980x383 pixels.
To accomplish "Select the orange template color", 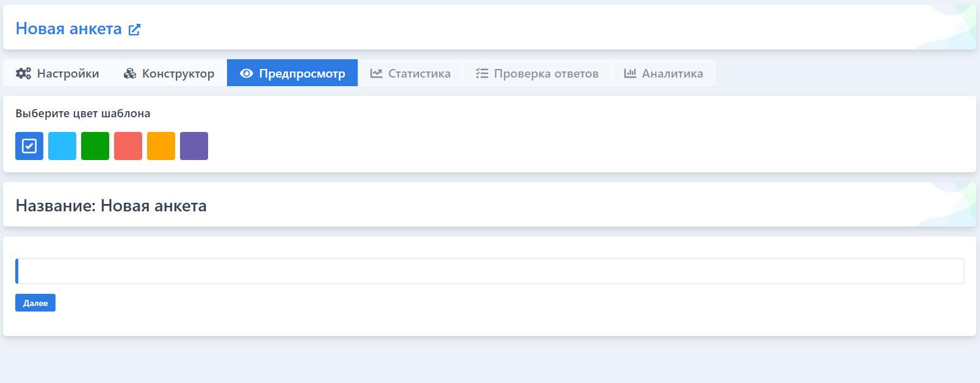I will click(x=161, y=146).
